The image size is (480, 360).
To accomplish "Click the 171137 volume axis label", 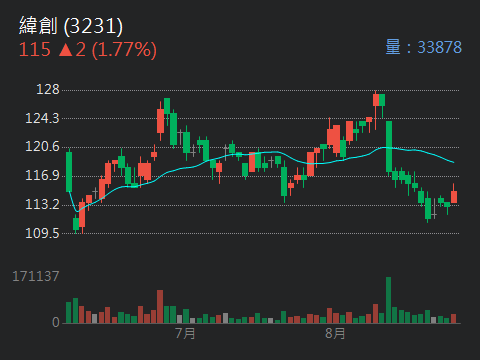I will 36,276.
